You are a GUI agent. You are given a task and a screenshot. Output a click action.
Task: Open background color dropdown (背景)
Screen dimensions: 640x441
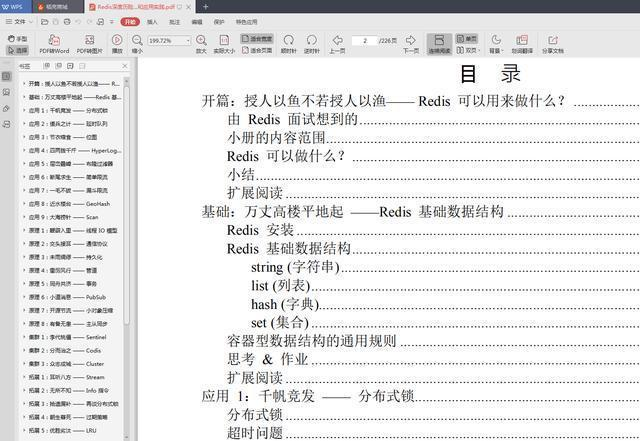[496, 44]
